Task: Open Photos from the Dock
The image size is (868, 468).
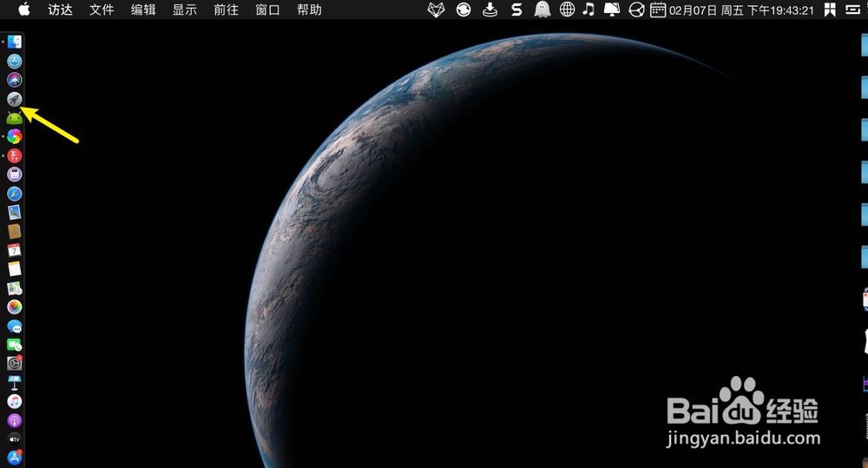Action: tap(15, 307)
